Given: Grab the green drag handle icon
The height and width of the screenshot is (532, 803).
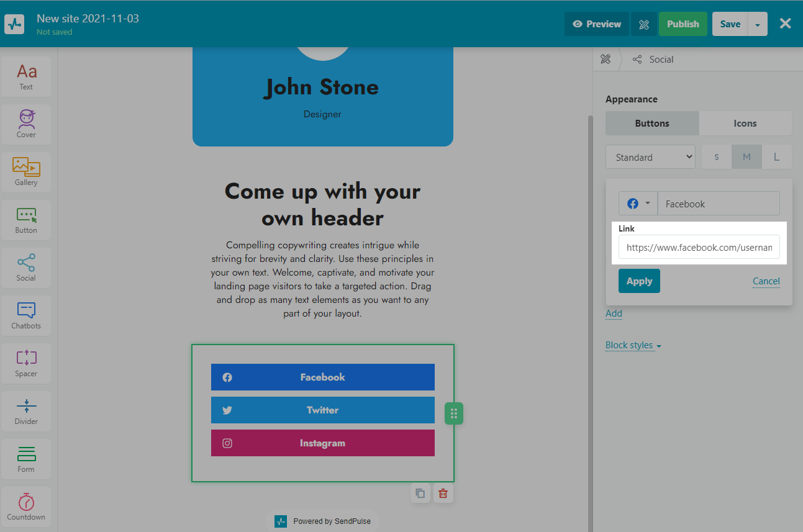Looking at the screenshot, I should 454,413.
